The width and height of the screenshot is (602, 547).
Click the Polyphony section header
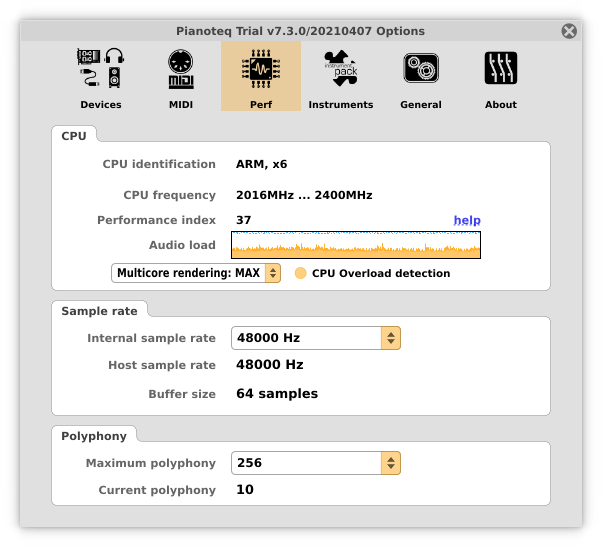click(x=94, y=436)
